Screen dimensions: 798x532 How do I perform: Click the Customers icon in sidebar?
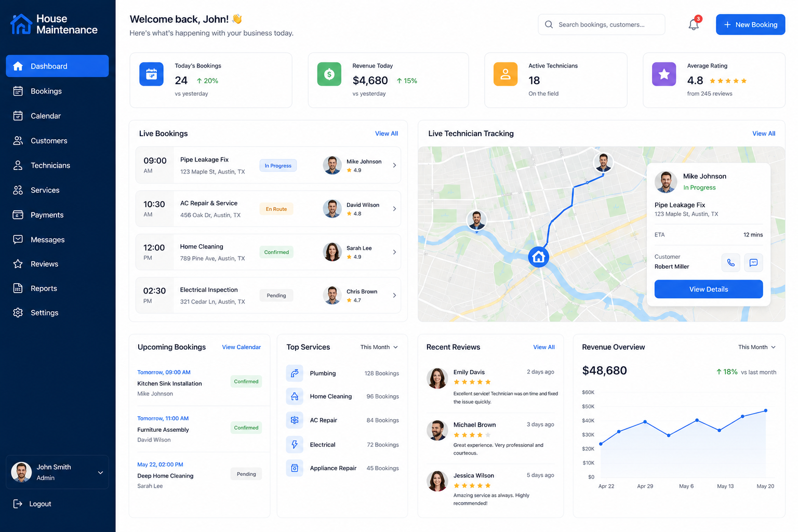18,141
